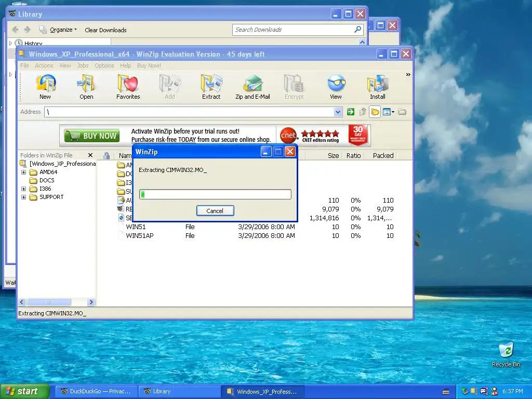Click the New archive toolbar icon
Viewport: 532px width, 399px height.
coord(46,87)
